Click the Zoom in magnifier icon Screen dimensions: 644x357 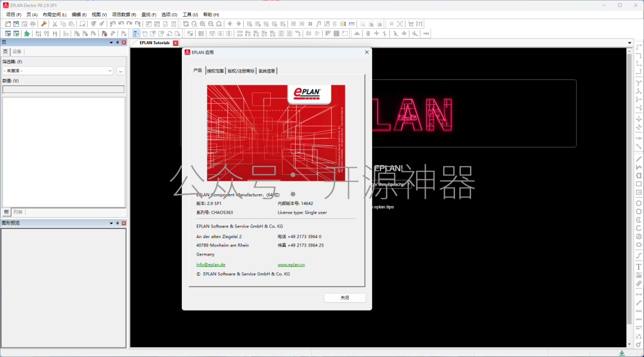click(203, 24)
